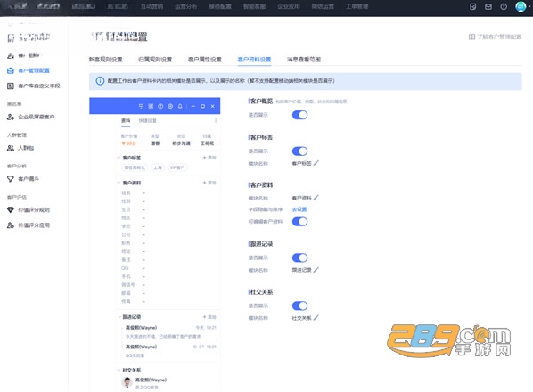Click the 去设置 link

[299, 209]
